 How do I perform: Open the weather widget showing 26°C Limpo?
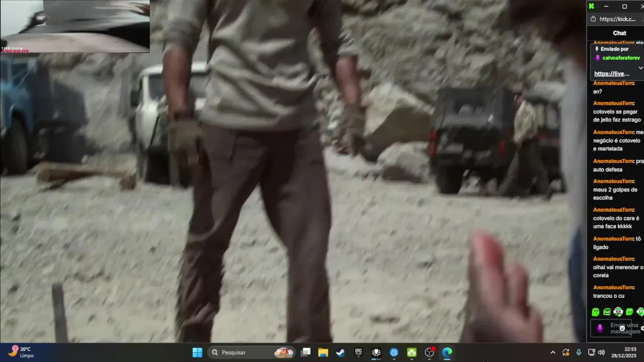click(x=20, y=352)
